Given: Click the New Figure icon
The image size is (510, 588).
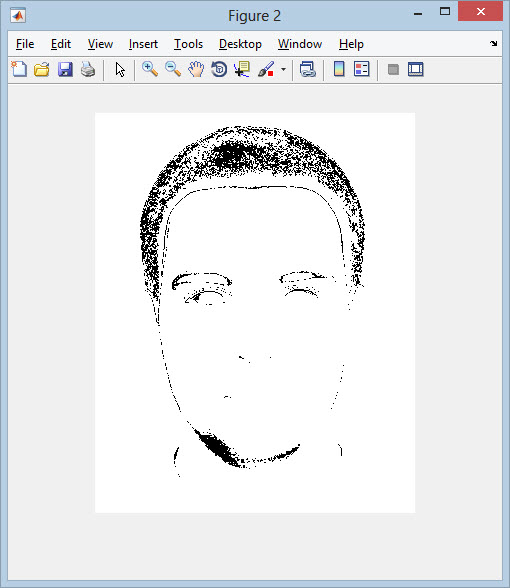Looking at the screenshot, I should (19, 69).
